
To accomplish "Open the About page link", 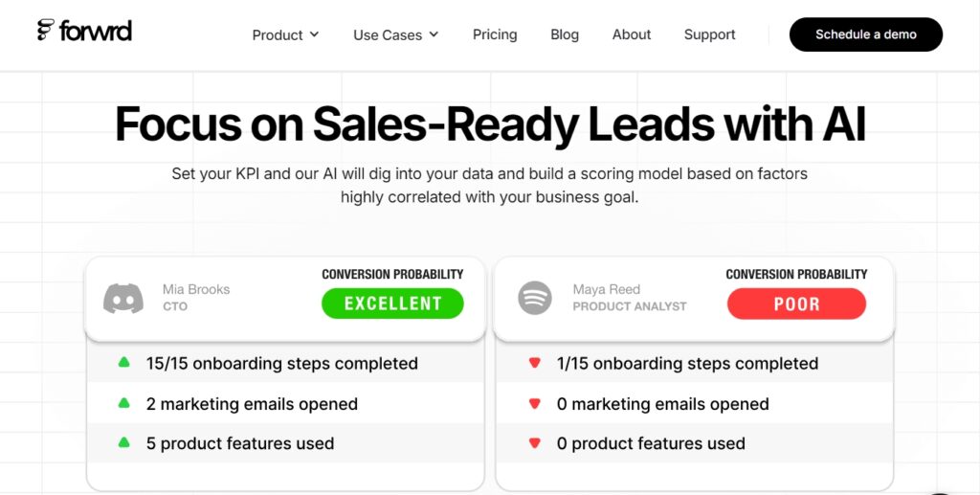I will pos(632,34).
